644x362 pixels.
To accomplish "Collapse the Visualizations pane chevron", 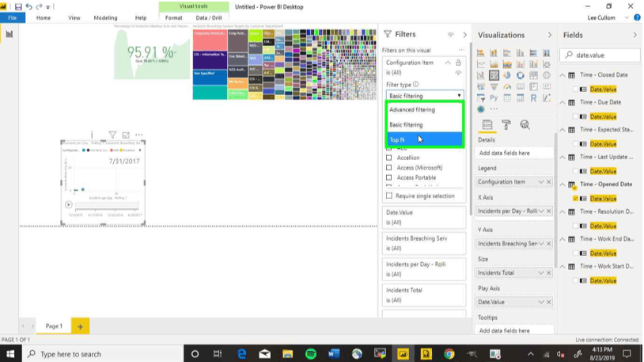I will 550,35.
